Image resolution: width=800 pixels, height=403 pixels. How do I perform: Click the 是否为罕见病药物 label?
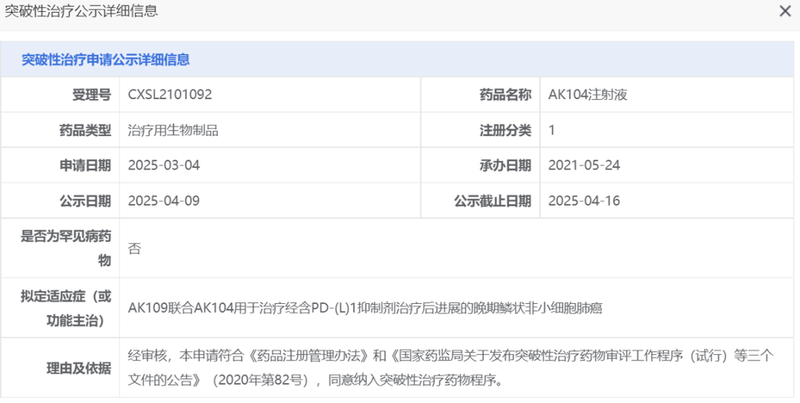[66, 248]
